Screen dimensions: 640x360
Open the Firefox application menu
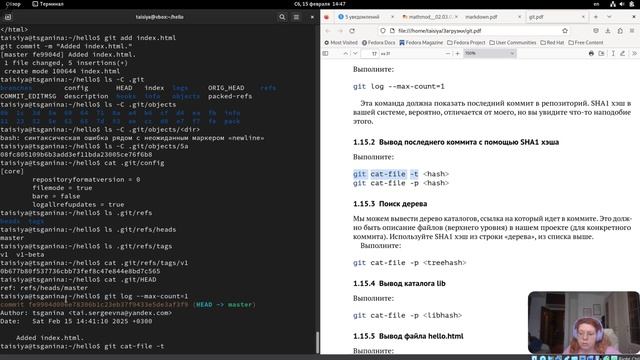point(632,31)
